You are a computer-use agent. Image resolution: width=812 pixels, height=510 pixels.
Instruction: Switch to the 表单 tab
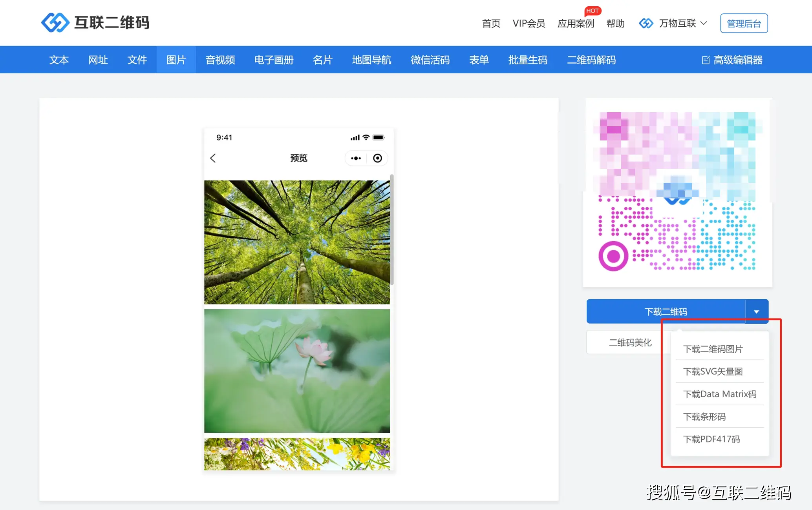point(479,60)
